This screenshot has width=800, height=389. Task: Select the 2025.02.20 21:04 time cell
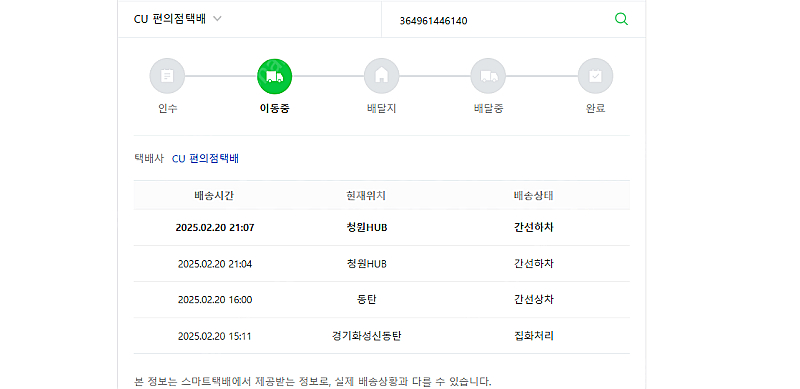point(215,264)
